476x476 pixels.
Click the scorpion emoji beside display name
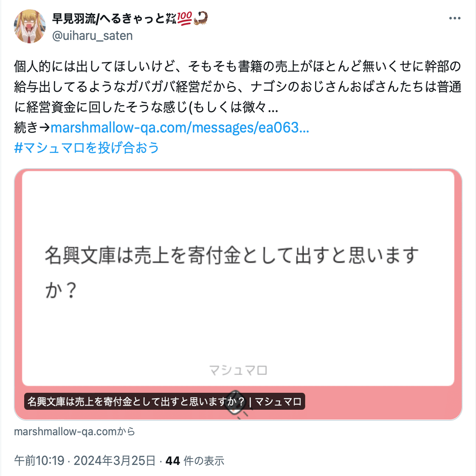tap(201, 19)
